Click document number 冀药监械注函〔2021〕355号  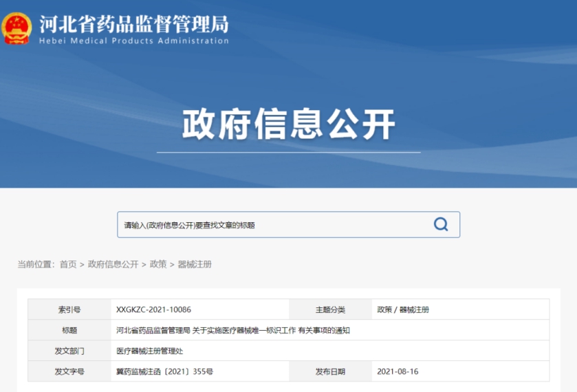coord(165,371)
